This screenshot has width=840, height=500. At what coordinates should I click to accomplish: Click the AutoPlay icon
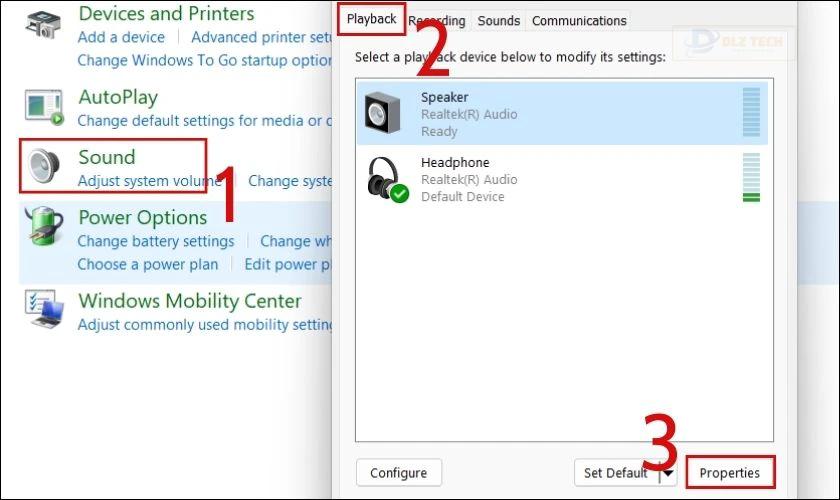44,108
